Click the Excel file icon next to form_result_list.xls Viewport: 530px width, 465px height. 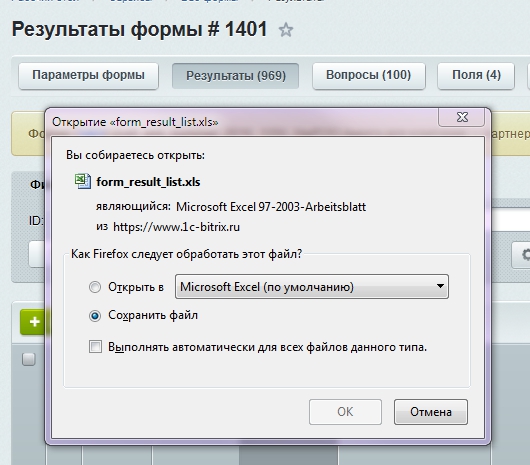point(83,181)
